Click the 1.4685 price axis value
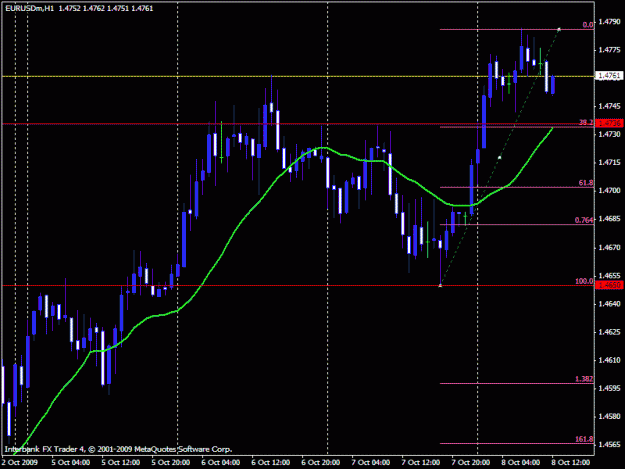 [x=609, y=219]
